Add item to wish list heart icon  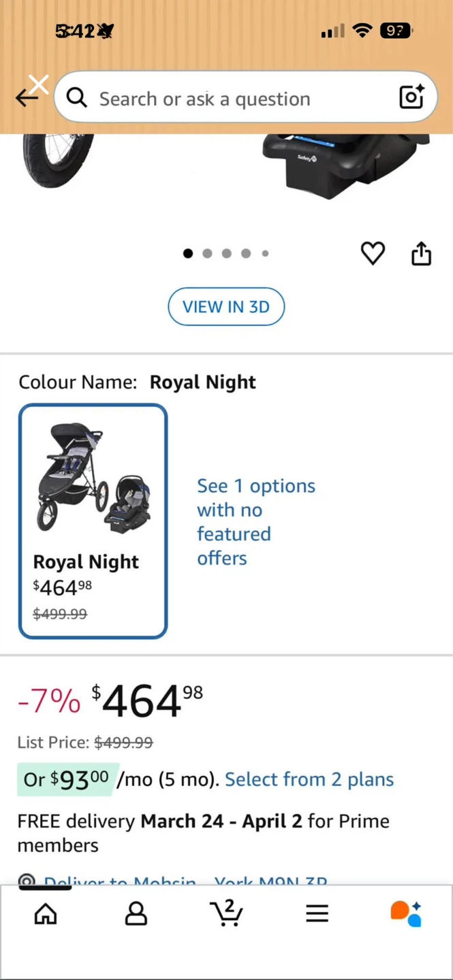coord(373,253)
